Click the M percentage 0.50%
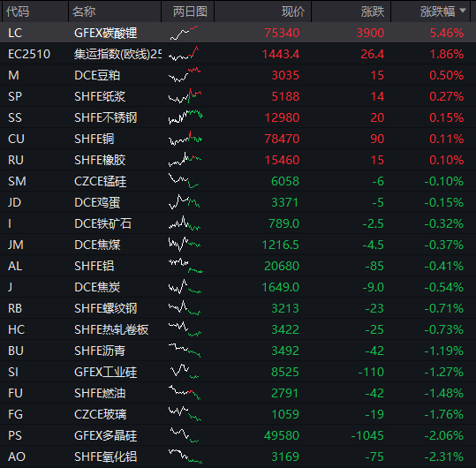Image resolution: width=476 pixels, height=468 pixels. (447, 75)
